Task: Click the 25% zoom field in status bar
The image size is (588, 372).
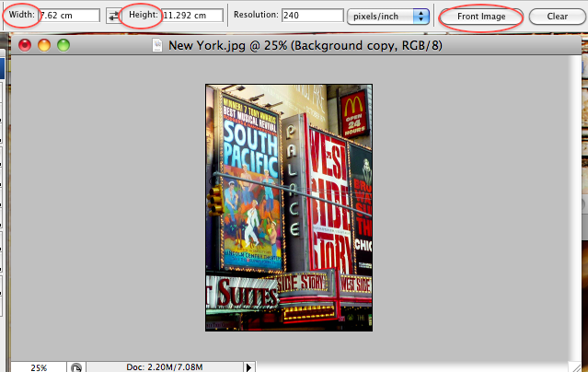Action: click(39, 367)
